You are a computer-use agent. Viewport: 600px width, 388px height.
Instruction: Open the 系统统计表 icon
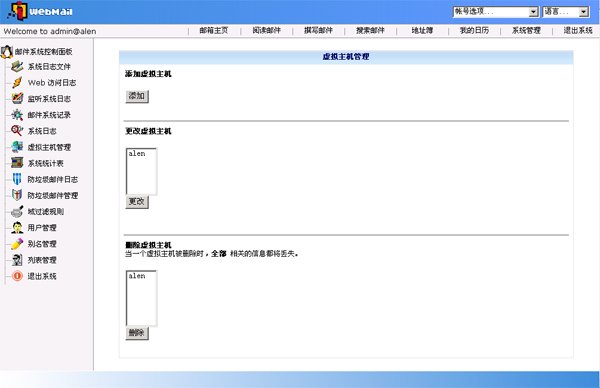coord(17,163)
